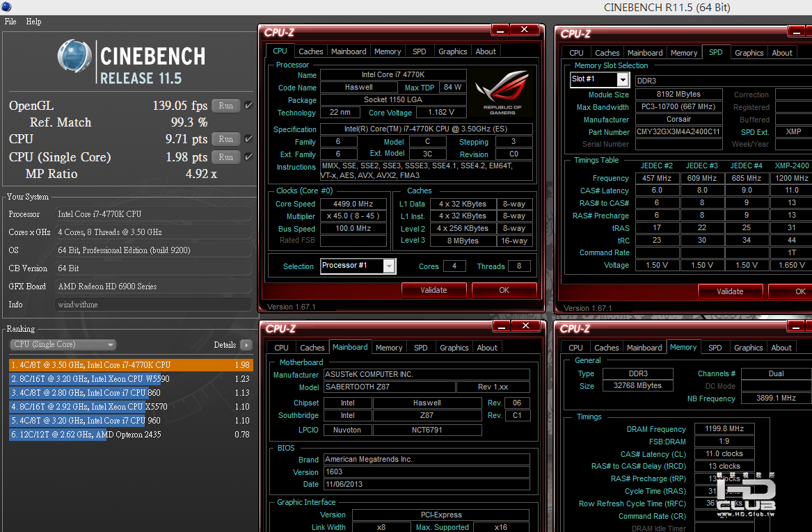Image resolution: width=812 pixels, height=532 pixels.
Task: Select ranking row 4 for the Xeon X5570
Action: point(131,407)
